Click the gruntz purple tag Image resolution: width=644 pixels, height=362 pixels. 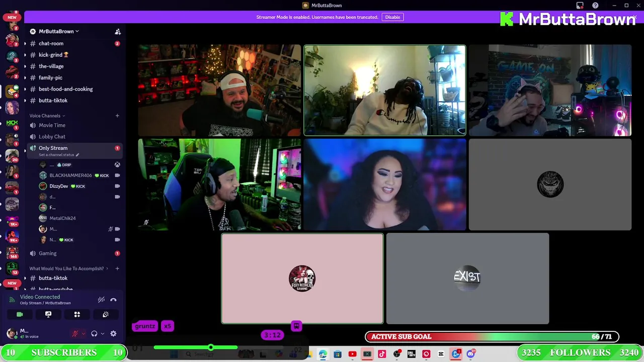[145, 326]
